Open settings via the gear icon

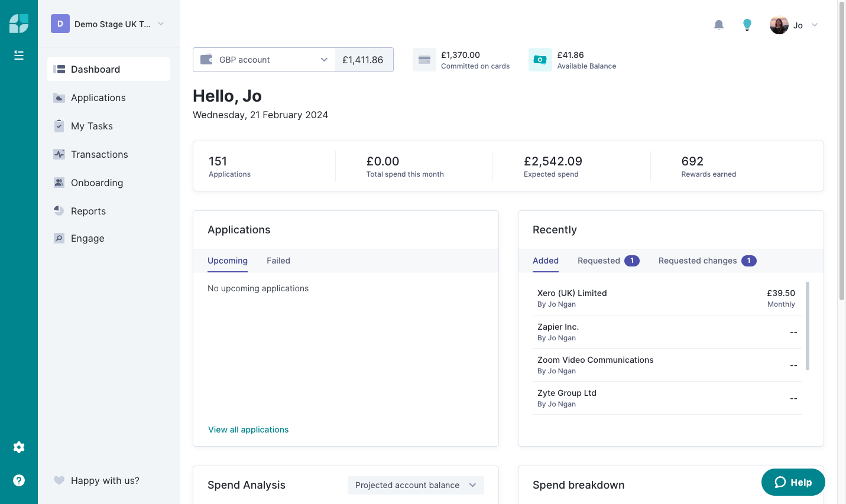point(19,447)
